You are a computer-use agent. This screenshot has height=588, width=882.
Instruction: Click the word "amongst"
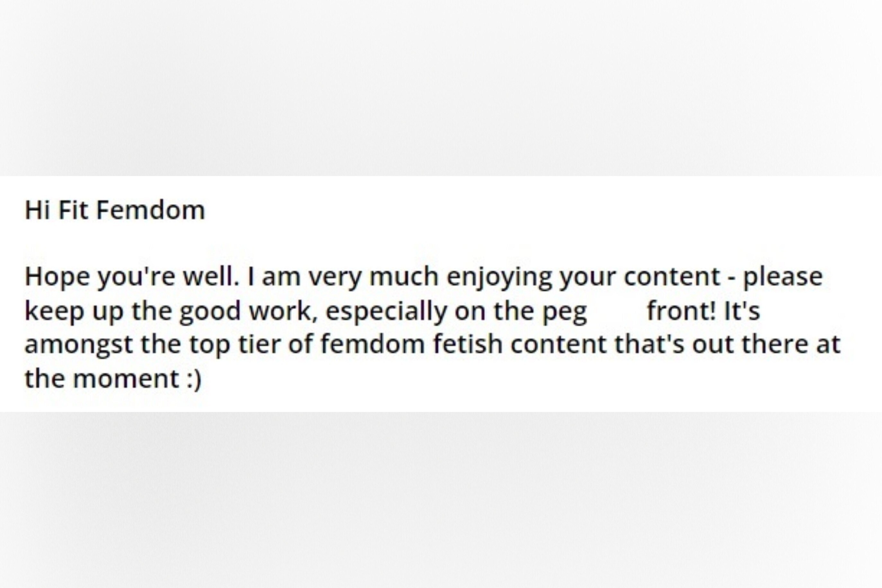coord(79,345)
